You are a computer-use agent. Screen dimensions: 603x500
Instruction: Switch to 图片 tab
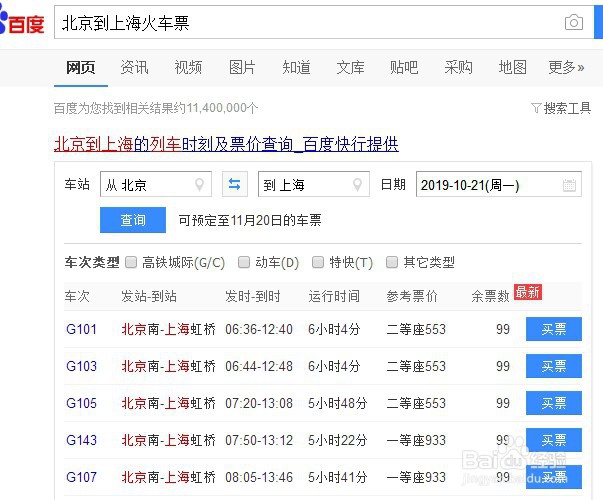pyautogui.click(x=242, y=68)
